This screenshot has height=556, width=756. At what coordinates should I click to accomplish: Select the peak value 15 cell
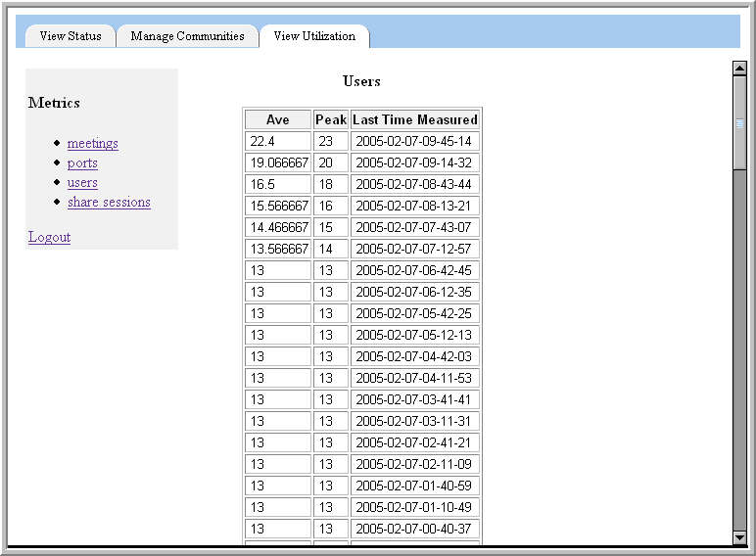(331, 227)
